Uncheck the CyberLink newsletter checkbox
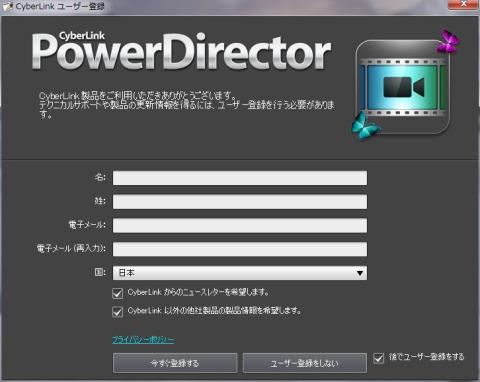 pos(117,293)
